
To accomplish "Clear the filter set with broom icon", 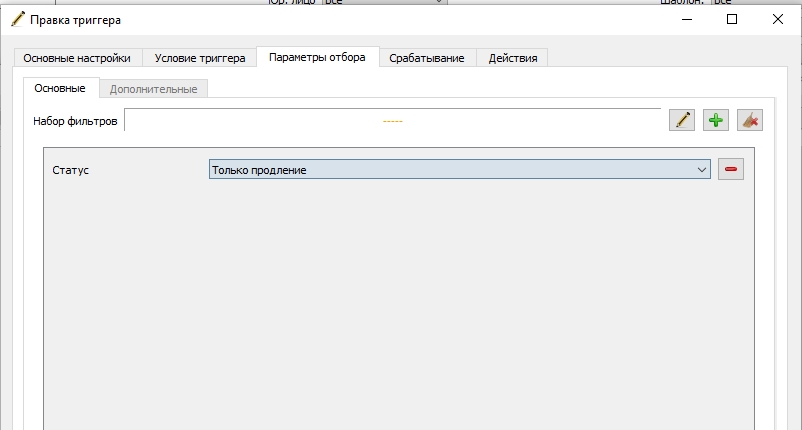I will 750,120.
